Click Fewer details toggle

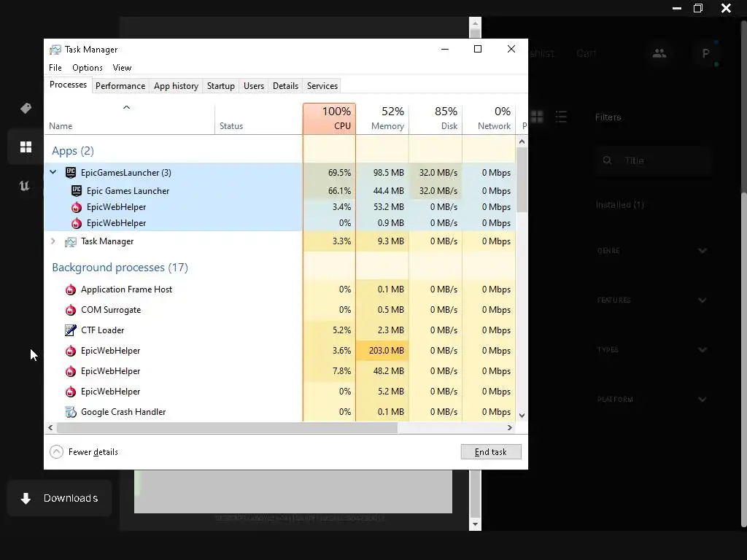pyautogui.click(x=84, y=452)
